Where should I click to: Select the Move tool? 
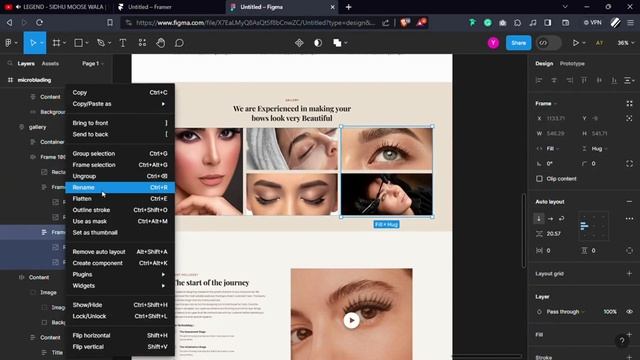32,43
